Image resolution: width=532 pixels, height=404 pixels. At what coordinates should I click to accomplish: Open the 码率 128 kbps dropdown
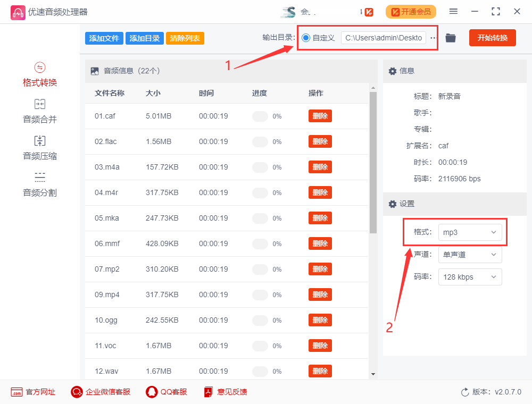point(470,277)
